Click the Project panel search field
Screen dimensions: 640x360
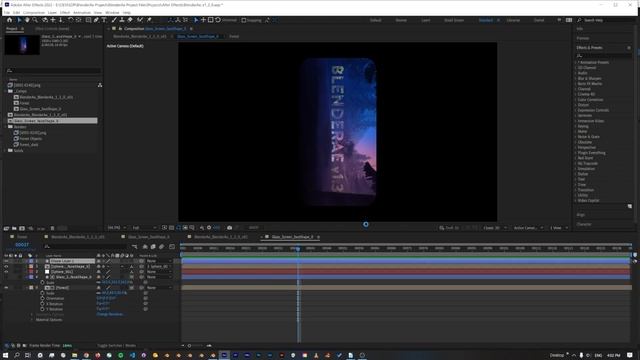[x=53, y=71]
